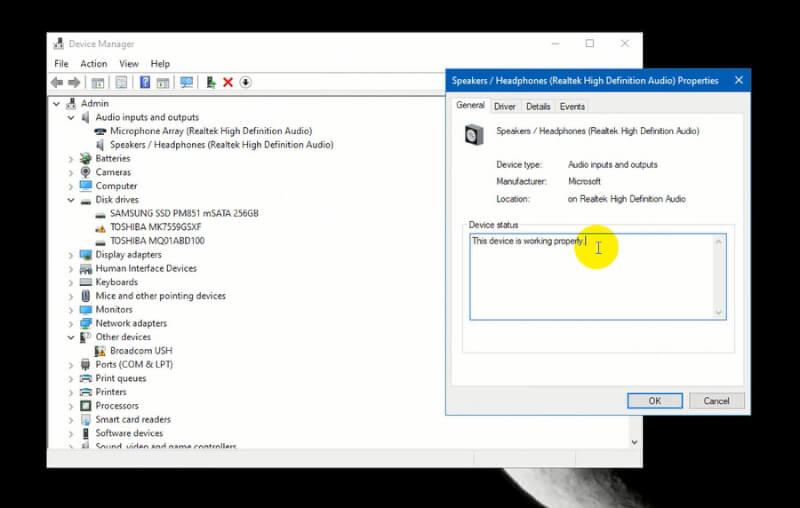Click the Back arrow in the toolbar
Screen dimensions: 800x508
click(57, 83)
